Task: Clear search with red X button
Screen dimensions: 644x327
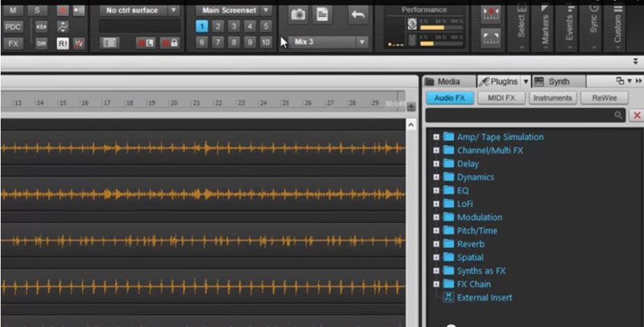Action: pos(637,115)
